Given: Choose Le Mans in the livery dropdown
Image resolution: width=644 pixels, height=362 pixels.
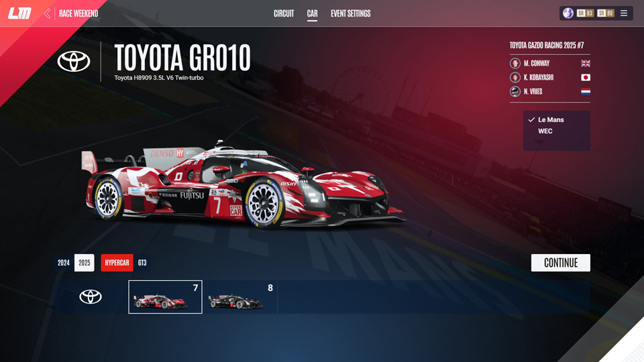Looking at the screenshot, I should (551, 120).
